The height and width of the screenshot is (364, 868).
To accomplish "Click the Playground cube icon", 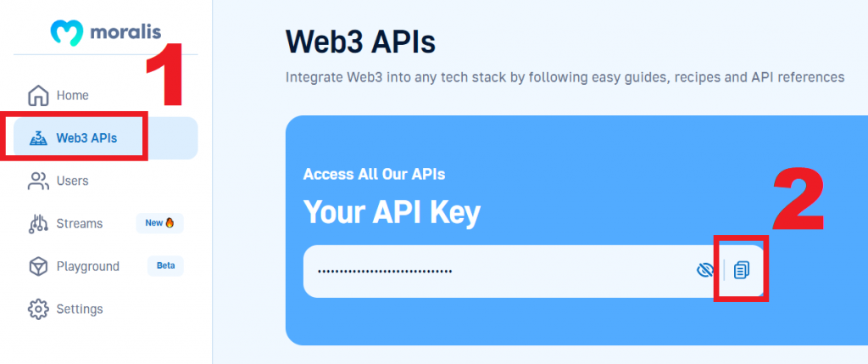I will click(x=38, y=266).
